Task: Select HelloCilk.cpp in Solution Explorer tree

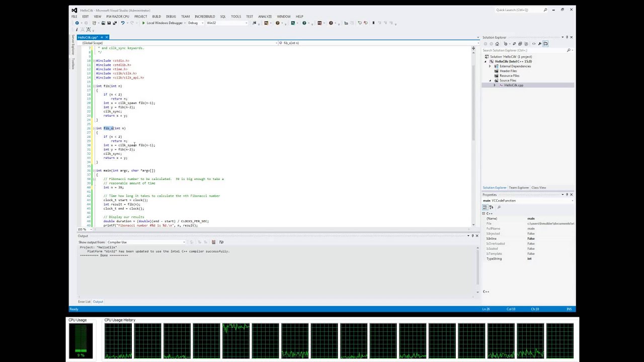Action: (x=514, y=85)
